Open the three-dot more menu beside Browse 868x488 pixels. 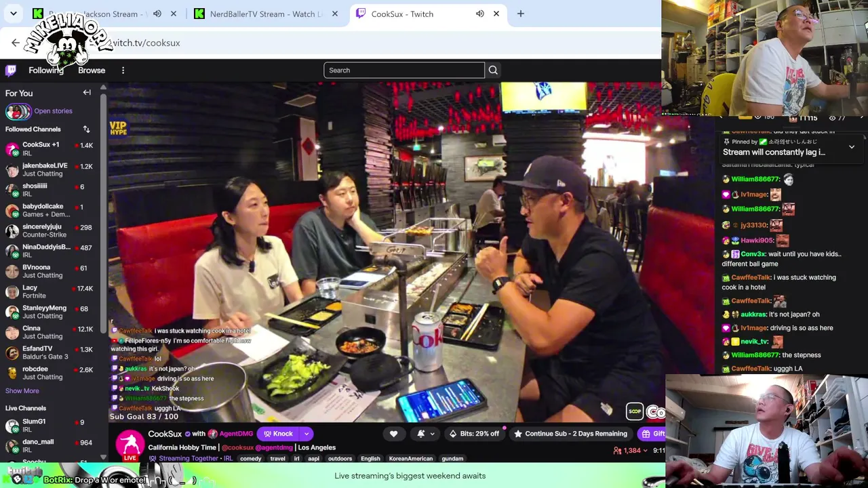(x=123, y=70)
